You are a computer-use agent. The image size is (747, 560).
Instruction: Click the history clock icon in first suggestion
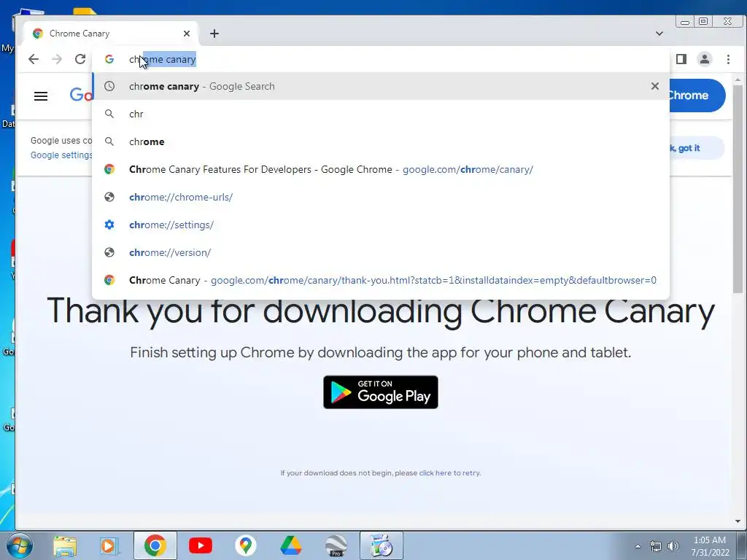pyautogui.click(x=109, y=86)
